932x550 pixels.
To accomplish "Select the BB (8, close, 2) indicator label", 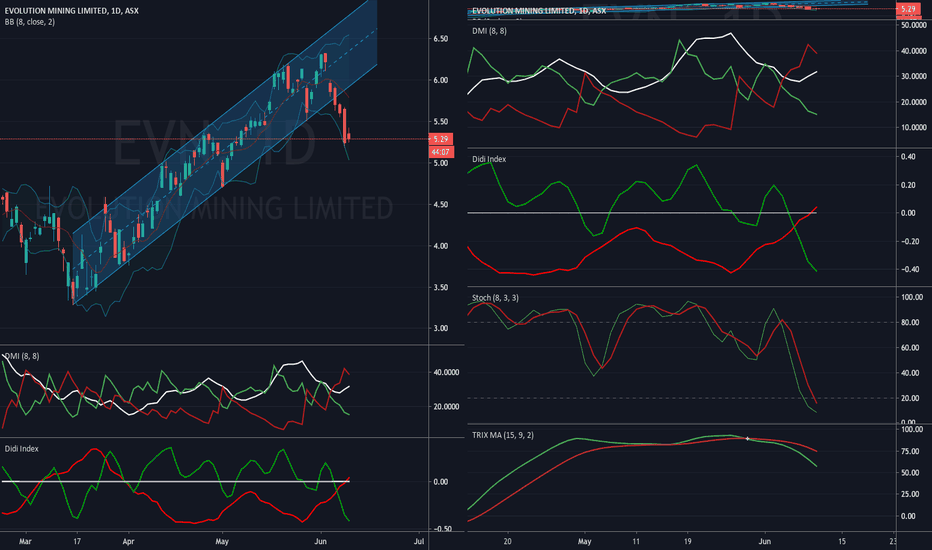I will 30,22.
